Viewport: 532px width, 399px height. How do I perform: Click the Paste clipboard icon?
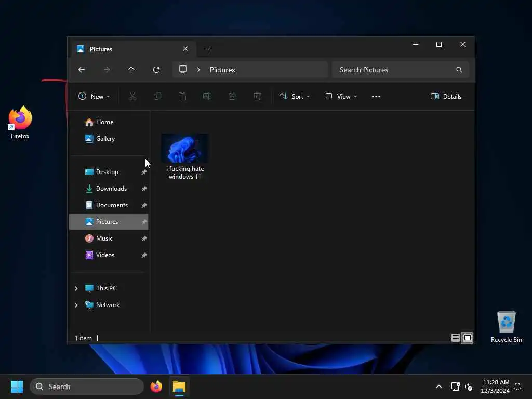[x=182, y=96]
